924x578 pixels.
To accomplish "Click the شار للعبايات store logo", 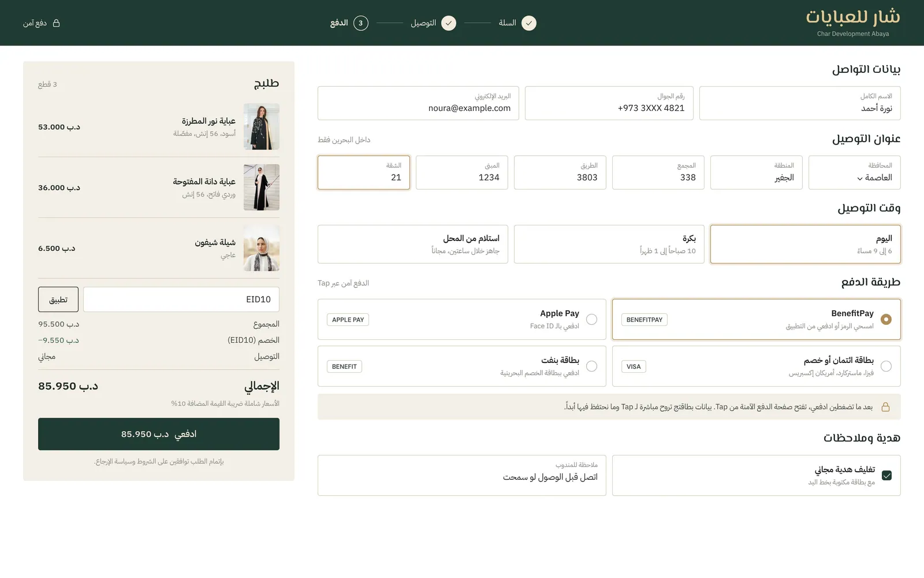I will 853,22.
